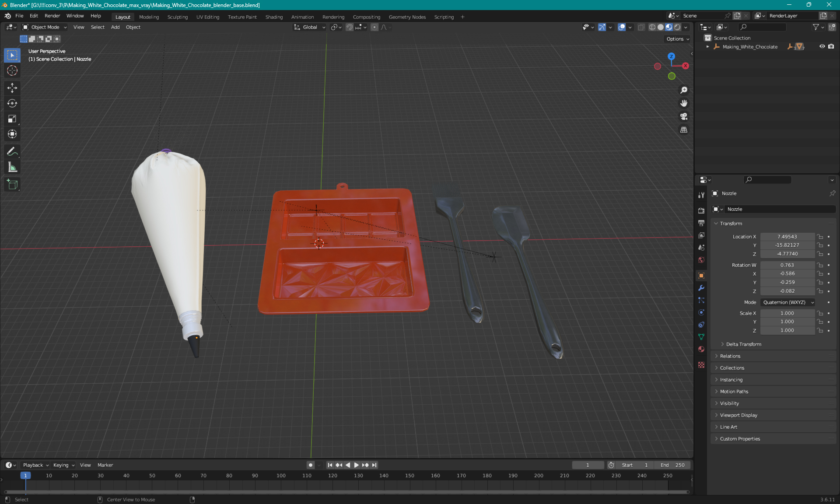Open the Scene properties tab
The width and height of the screenshot is (840, 504).
point(701,247)
